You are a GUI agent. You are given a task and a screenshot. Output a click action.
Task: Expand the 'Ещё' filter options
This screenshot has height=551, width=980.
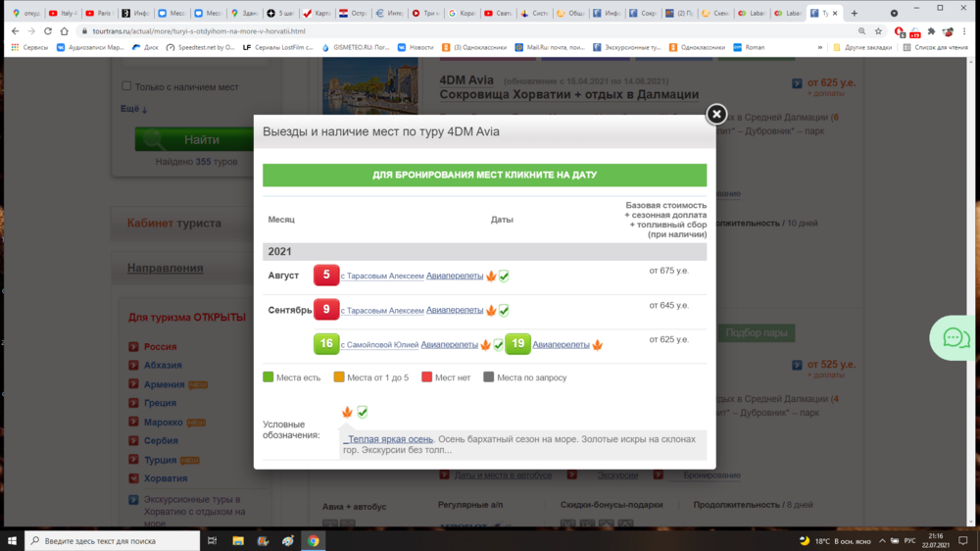[133, 109]
